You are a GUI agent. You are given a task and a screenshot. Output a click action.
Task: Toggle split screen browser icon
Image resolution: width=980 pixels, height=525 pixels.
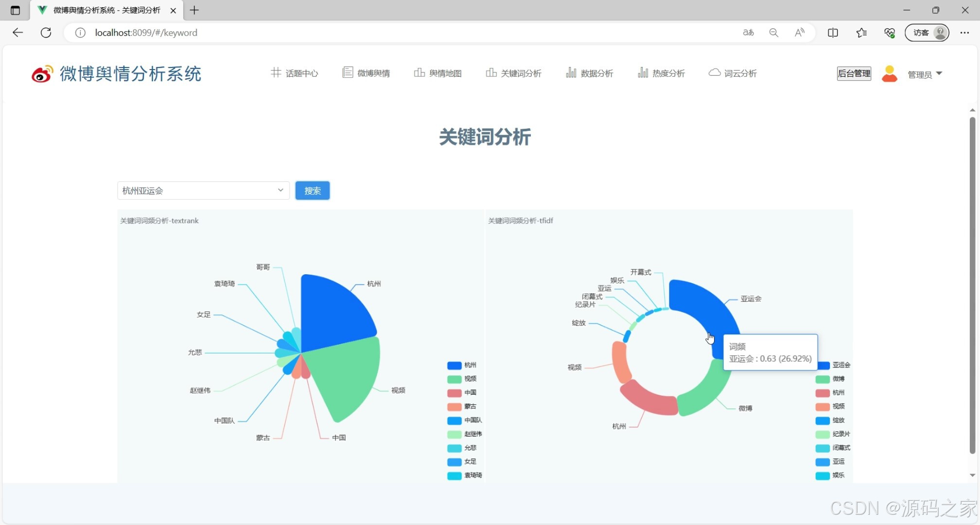(832, 33)
